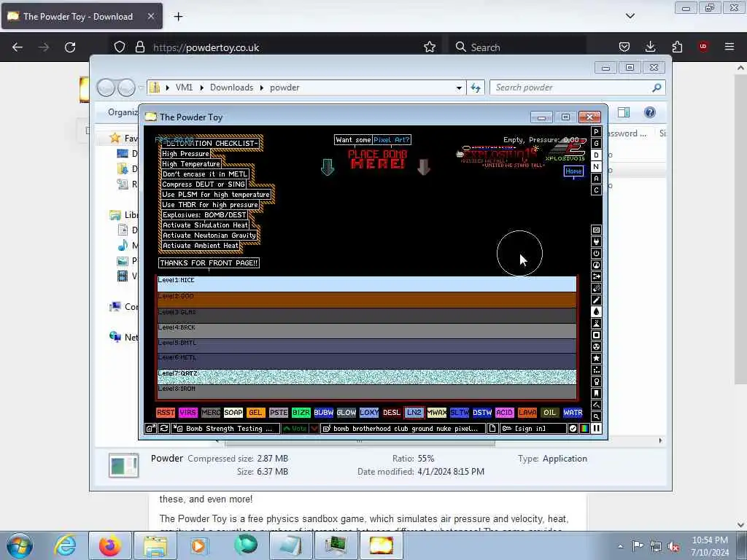Image resolution: width=747 pixels, height=560 pixels.
Task: Toggle the G gravity grid option
Action: click(x=596, y=144)
